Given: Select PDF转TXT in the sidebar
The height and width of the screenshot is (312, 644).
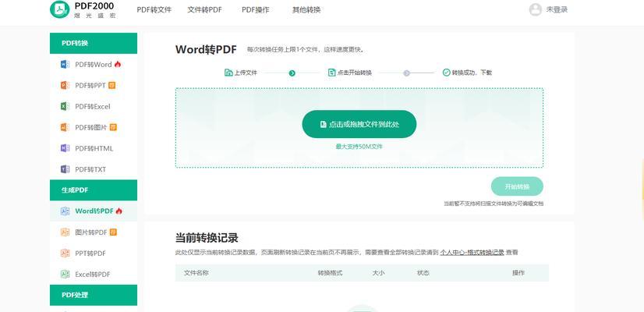Looking at the screenshot, I should (x=94, y=169).
